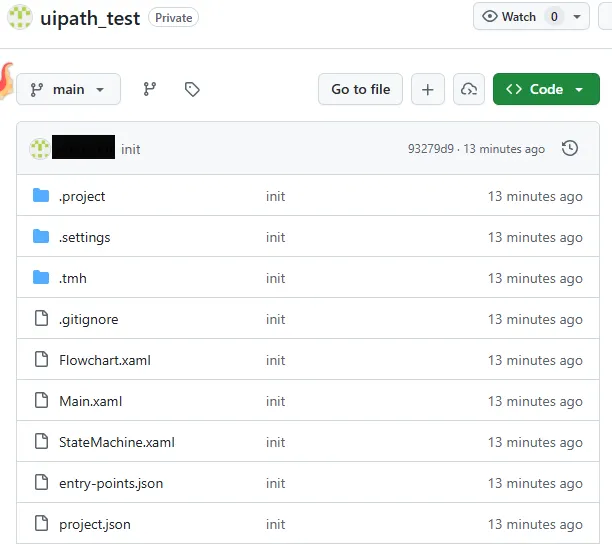
Task: Open init commit message in entry-points.json row
Action: (x=276, y=483)
